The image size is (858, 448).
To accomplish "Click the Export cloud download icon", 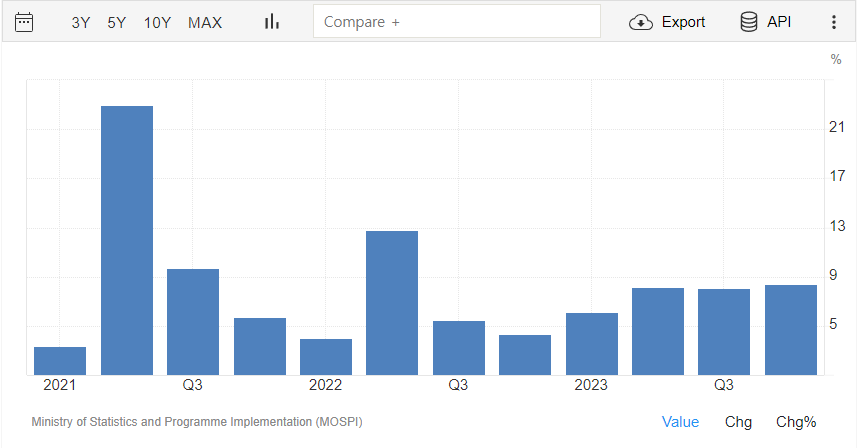I will (x=641, y=22).
